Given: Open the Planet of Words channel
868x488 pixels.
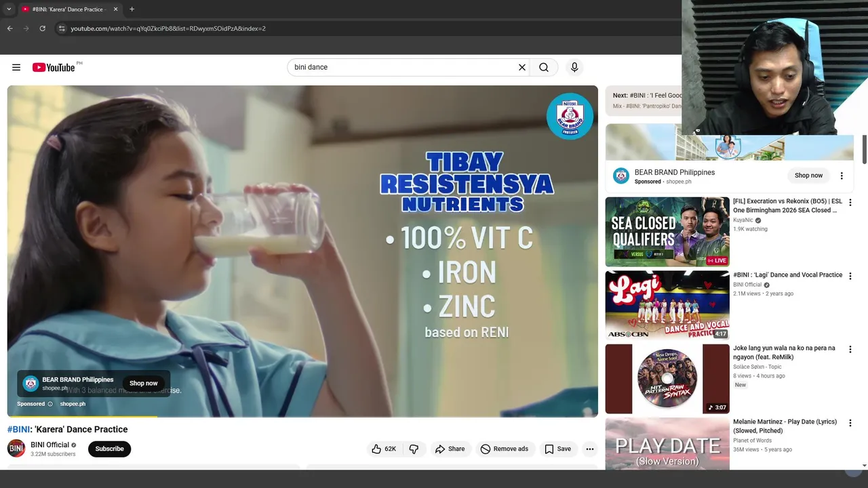Looking at the screenshot, I should pos(752,441).
